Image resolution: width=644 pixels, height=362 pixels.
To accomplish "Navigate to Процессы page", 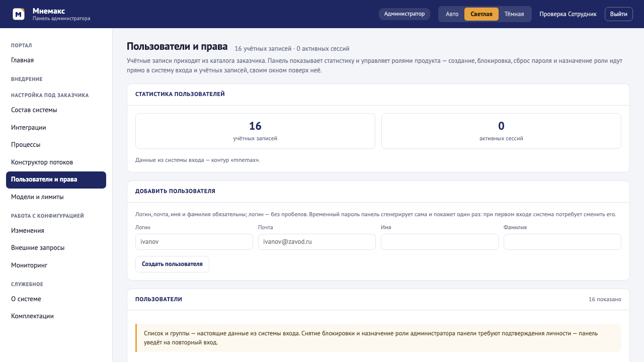I will (56, 145).
